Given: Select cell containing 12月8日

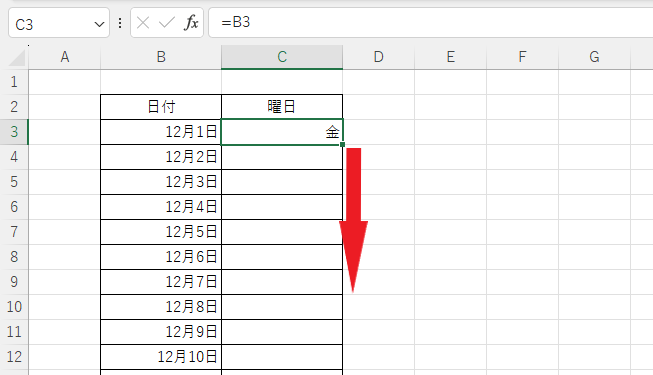Looking at the screenshot, I should [x=161, y=307].
